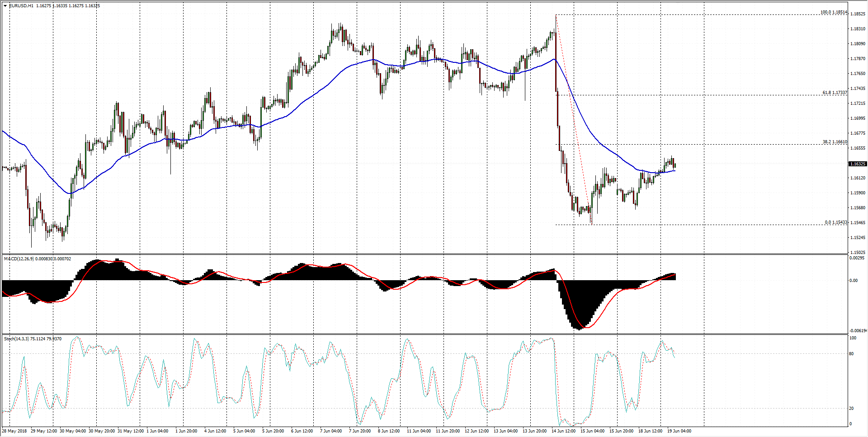
Task: Click the 100.0 Fibonacci level label
Action: 833,12
